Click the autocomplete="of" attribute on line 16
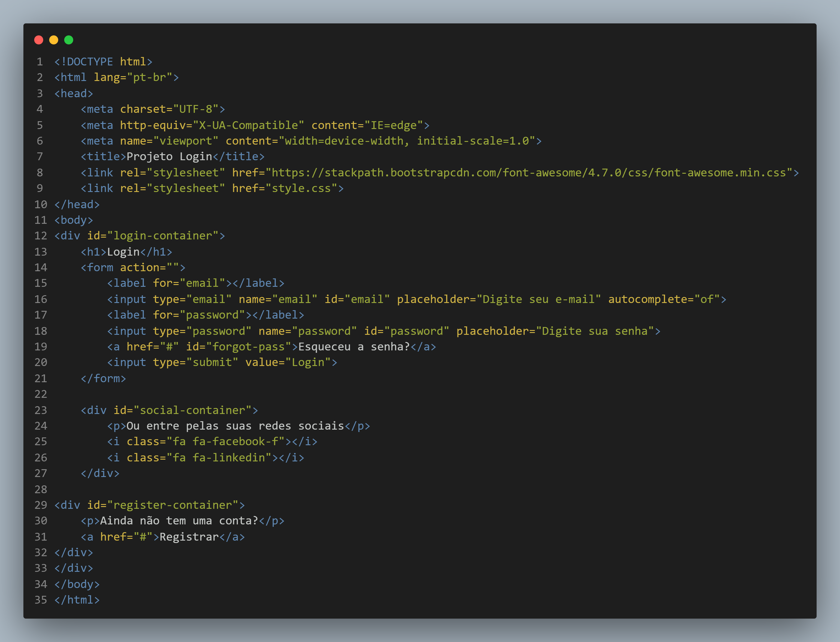The height and width of the screenshot is (642, 840). coord(664,299)
